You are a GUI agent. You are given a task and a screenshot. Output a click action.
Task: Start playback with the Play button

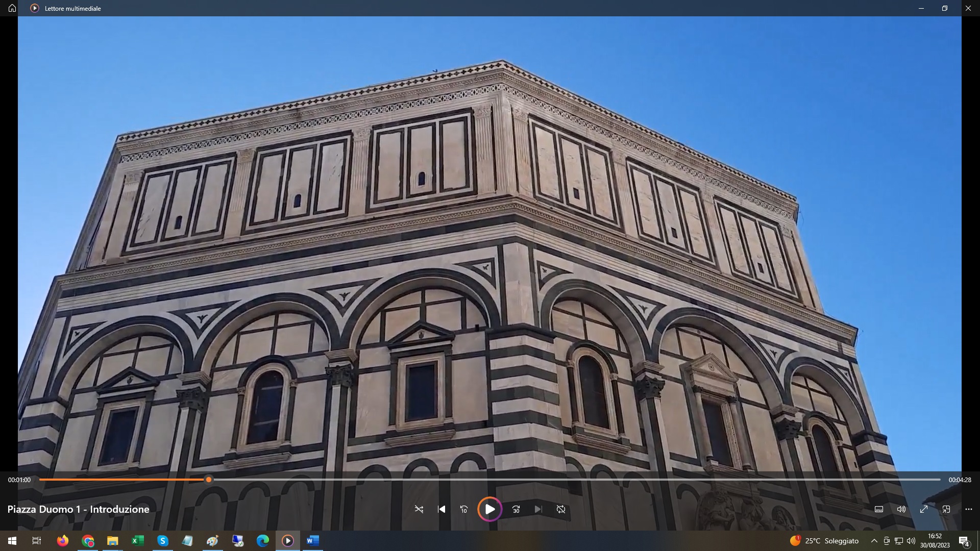click(489, 509)
